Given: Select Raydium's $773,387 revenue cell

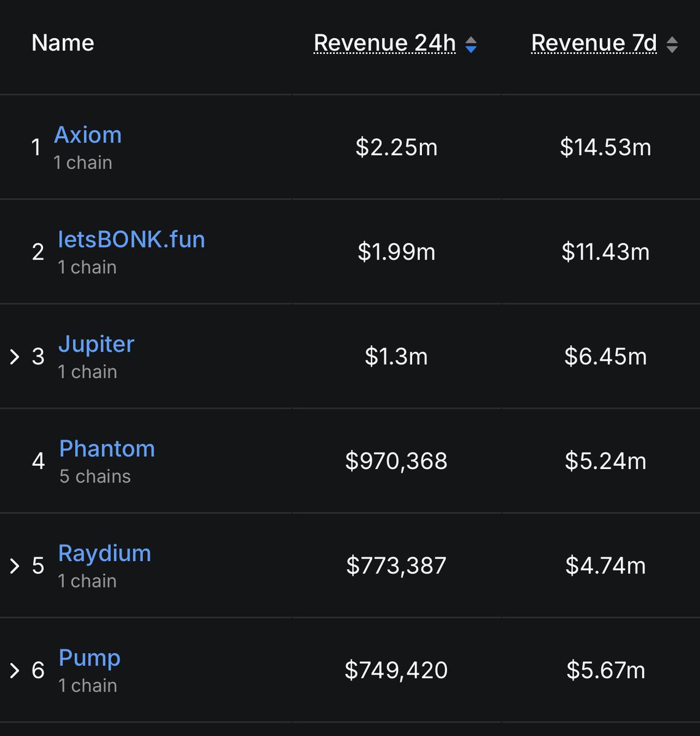Looking at the screenshot, I should 396,566.
